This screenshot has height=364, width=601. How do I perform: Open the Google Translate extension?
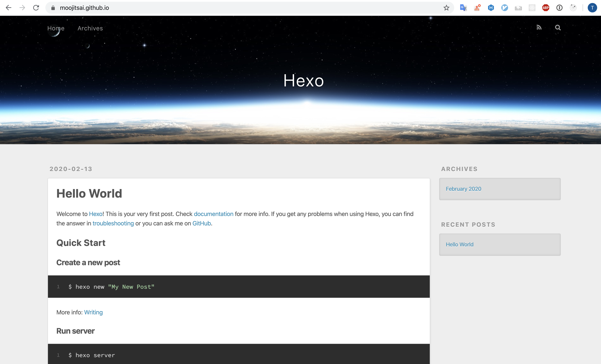[x=463, y=8]
